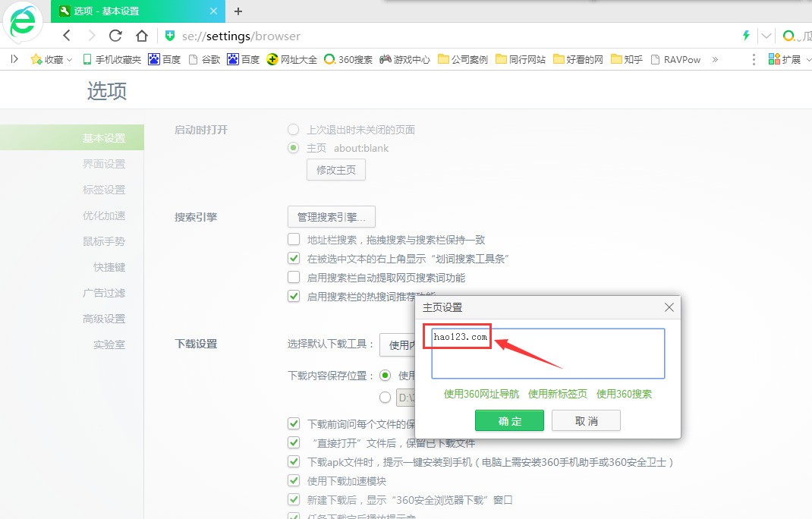Click the 使用360网址导航 link
Viewport: 812px width, 519px height.
click(x=482, y=394)
